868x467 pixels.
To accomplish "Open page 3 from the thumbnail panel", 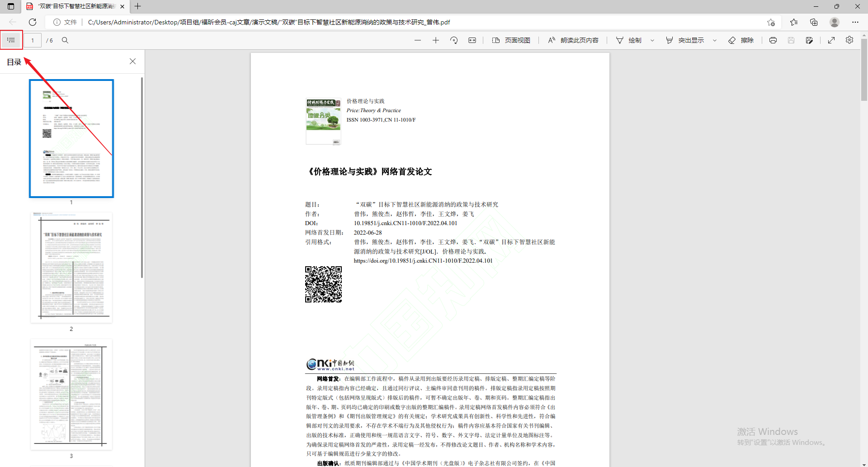I will click(71, 394).
